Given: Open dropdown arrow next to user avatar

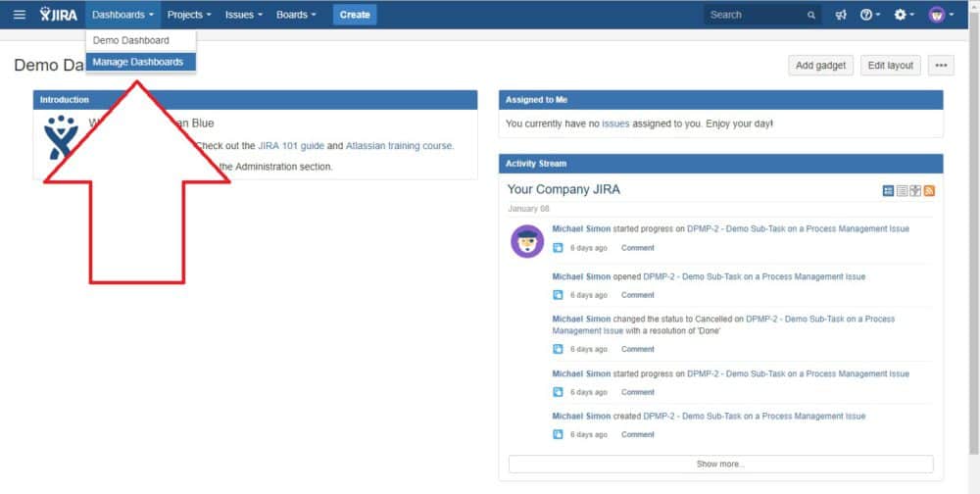Looking at the screenshot, I should (952, 15).
